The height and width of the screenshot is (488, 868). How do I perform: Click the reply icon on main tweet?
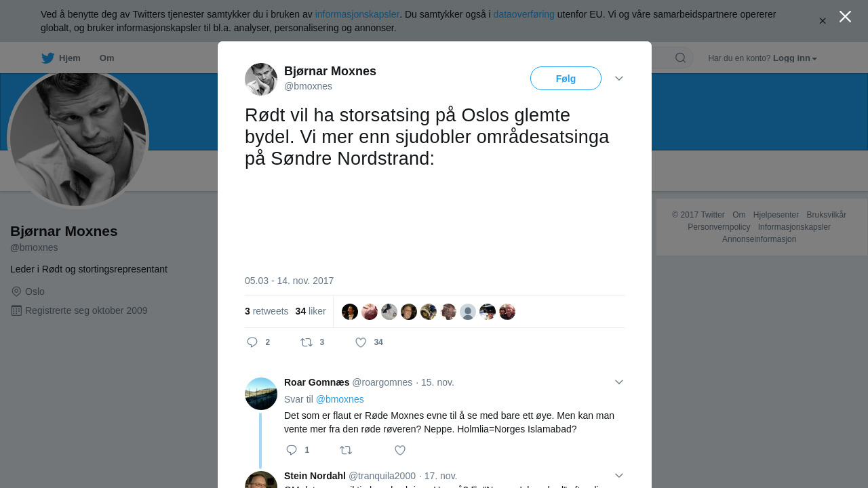252,342
